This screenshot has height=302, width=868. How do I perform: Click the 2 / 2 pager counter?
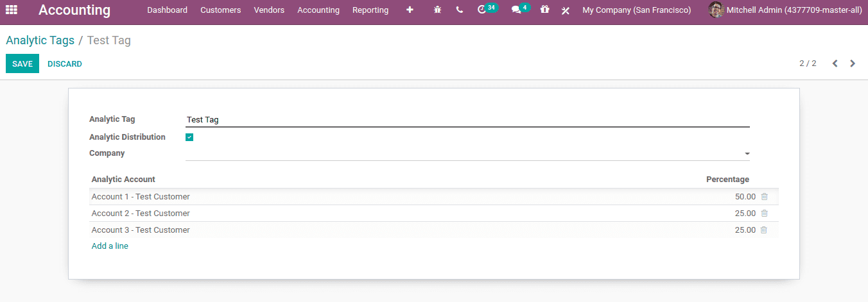(808, 63)
